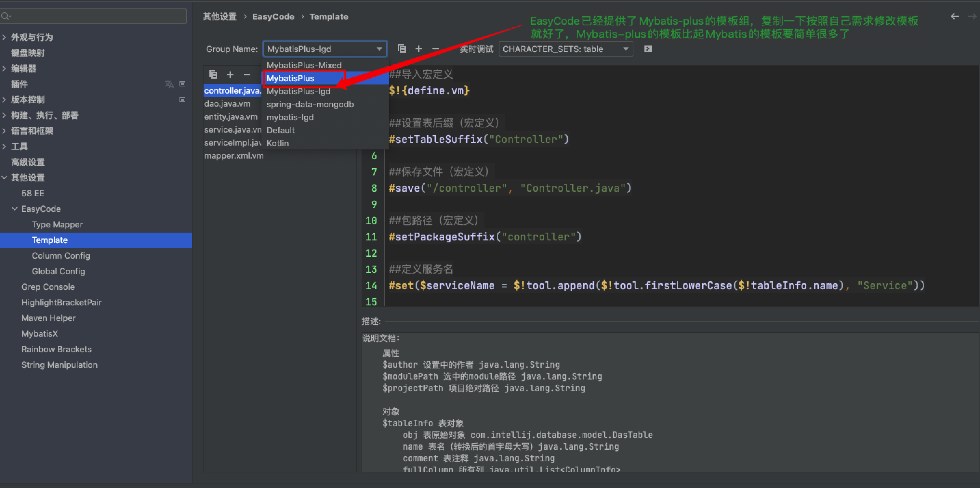The width and height of the screenshot is (980, 488).
Task: Expand the 编辑器 settings section
Action: [x=4, y=69]
